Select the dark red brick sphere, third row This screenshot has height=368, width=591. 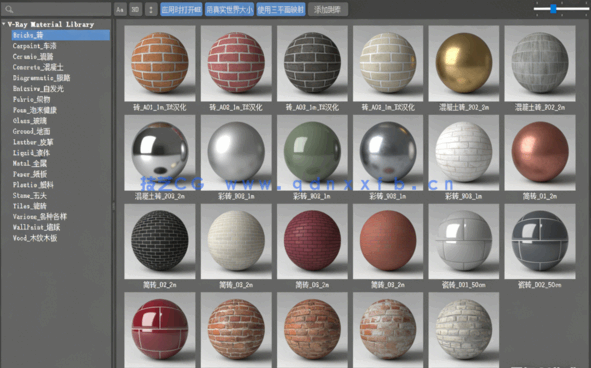312,241
